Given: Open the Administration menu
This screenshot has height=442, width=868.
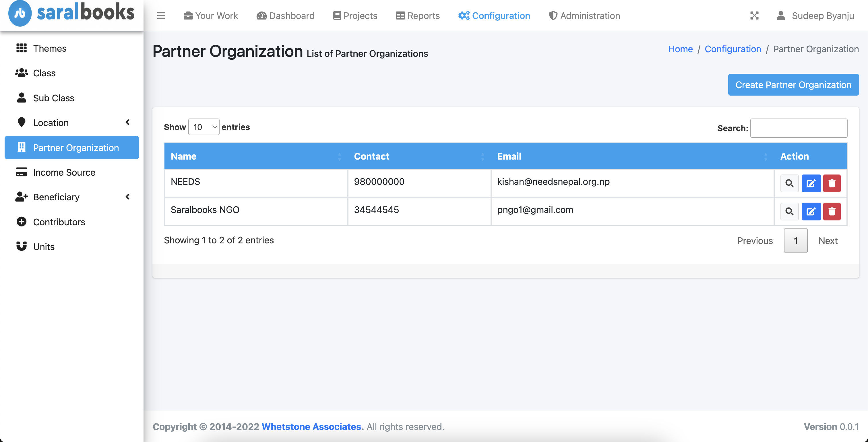Looking at the screenshot, I should [584, 15].
